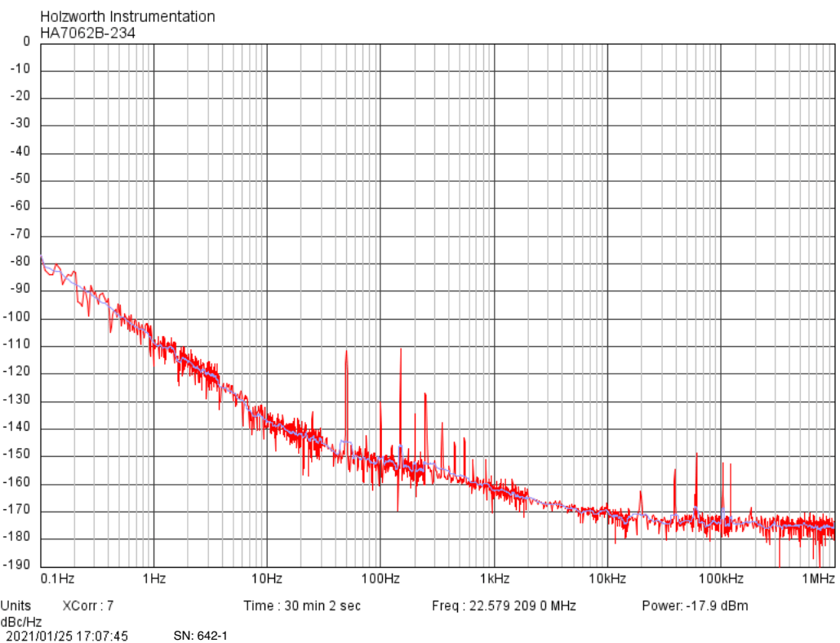Click the '-100' y-axis label
This screenshot has height=643, width=840.
click(x=17, y=317)
